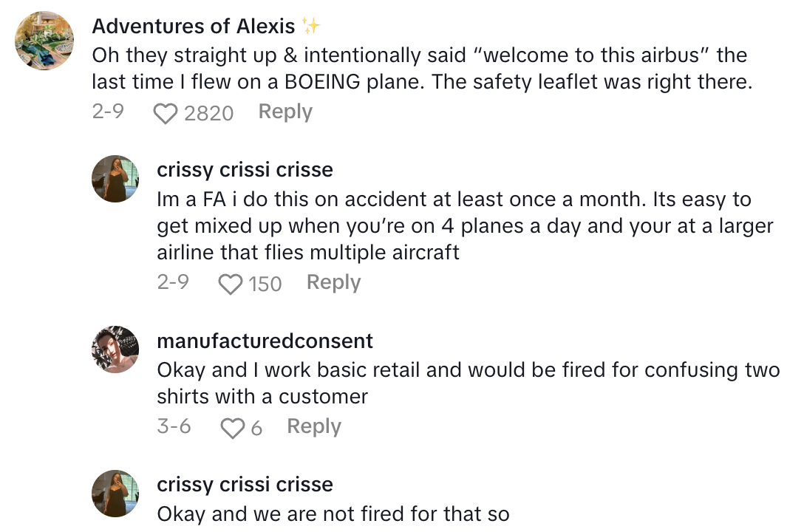
Task: Tap crissy's avatar beside the FA comment
Action: point(115,179)
